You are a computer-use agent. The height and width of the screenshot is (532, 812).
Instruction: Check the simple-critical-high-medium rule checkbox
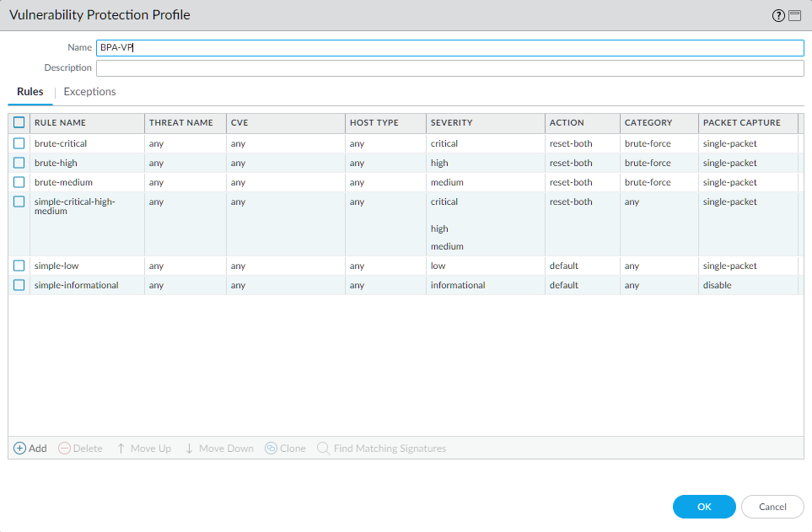click(19, 202)
